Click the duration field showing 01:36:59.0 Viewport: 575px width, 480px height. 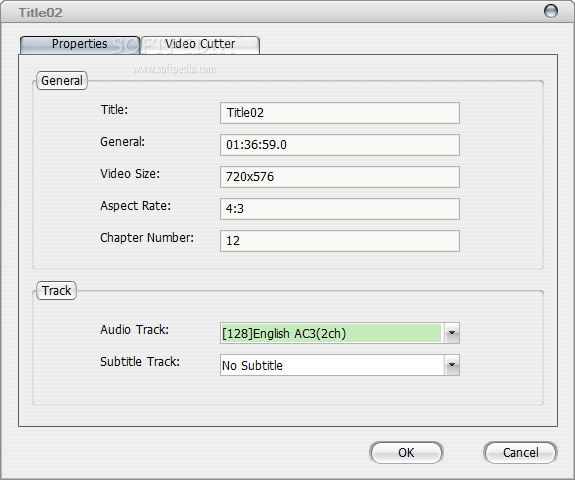coord(340,145)
